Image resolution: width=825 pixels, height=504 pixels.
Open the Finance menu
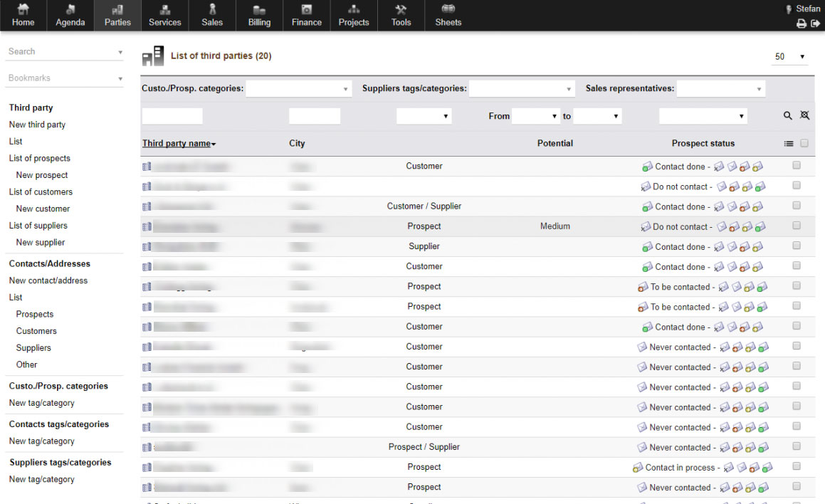(x=307, y=15)
